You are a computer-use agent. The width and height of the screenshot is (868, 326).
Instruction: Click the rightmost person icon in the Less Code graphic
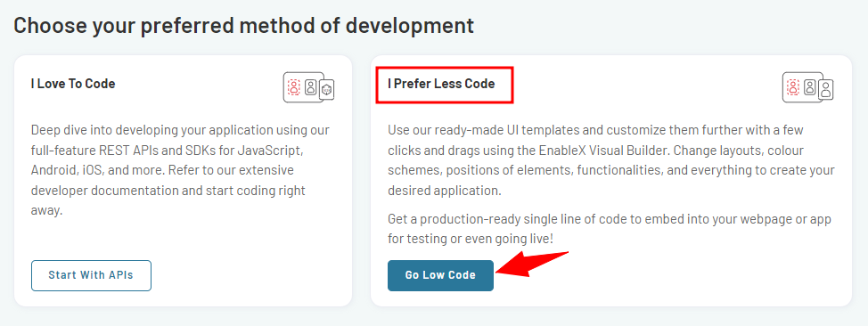coord(826,90)
